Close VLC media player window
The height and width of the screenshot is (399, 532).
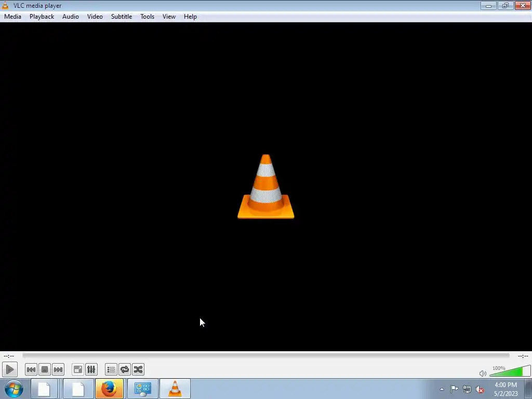[x=523, y=5]
